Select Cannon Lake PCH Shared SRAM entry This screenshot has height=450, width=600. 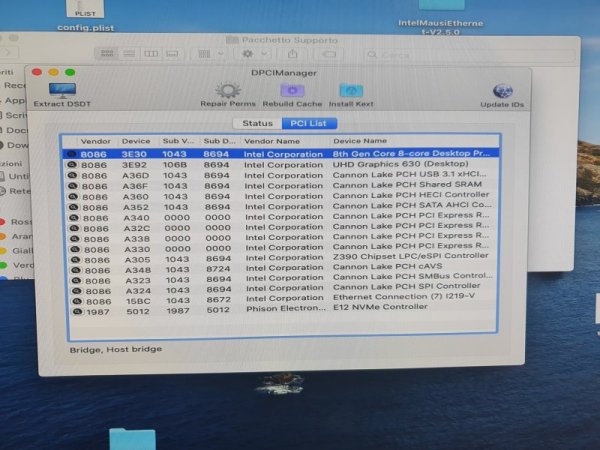pyautogui.click(x=407, y=185)
